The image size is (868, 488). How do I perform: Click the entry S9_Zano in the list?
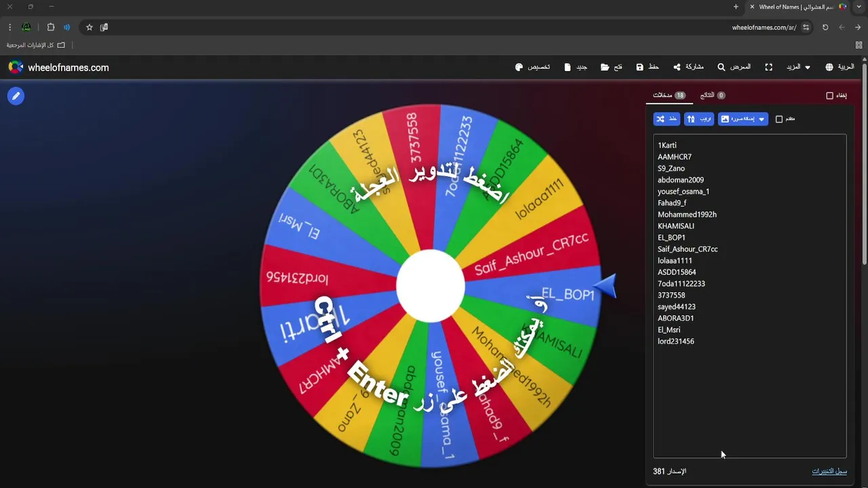671,168
